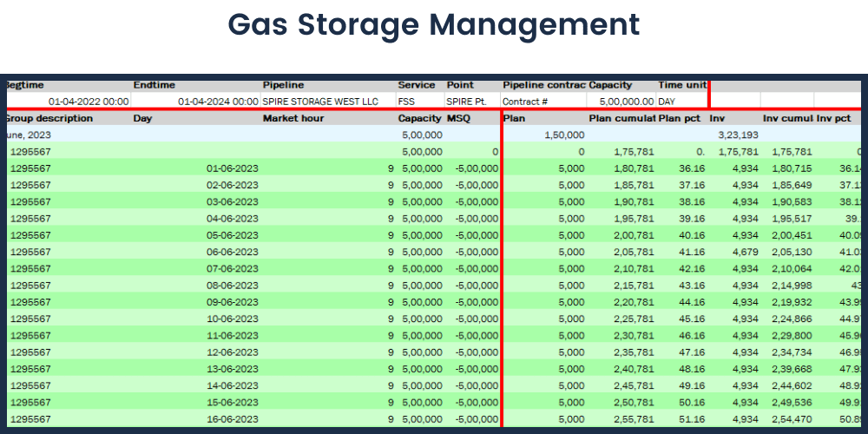
Task: Click the Inv cumul column header
Action: [x=786, y=118]
